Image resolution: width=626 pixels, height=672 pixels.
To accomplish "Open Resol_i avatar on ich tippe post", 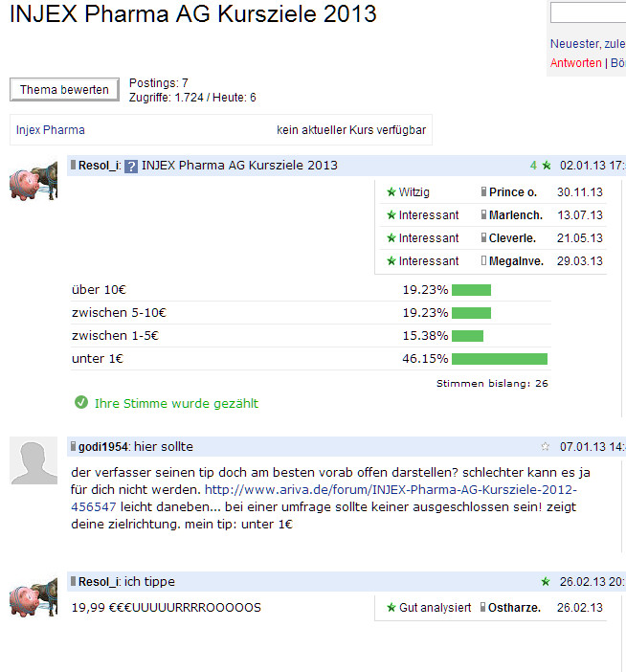I will coord(34,597).
